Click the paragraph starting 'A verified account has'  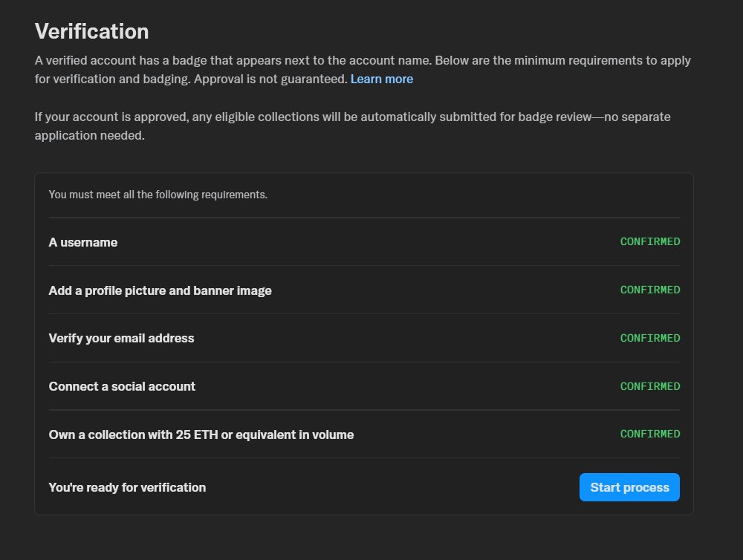[363, 70]
